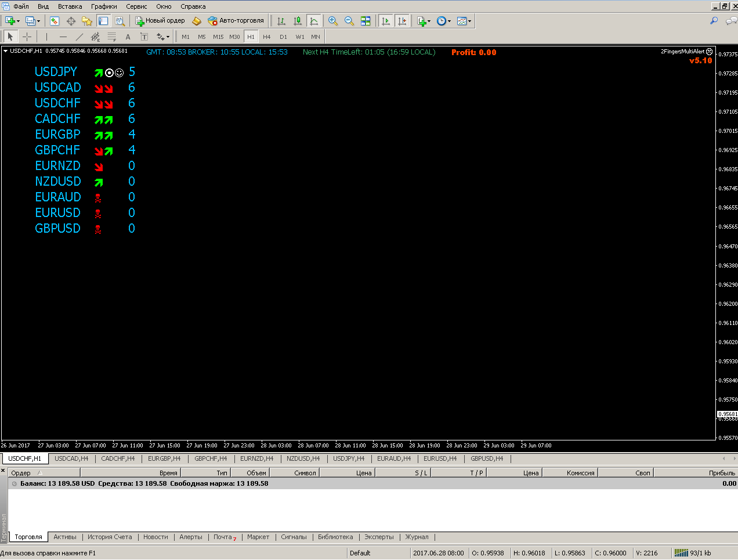Select the M5 timeframe
Image resolution: width=738 pixels, height=560 pixels.
point(202,37)
